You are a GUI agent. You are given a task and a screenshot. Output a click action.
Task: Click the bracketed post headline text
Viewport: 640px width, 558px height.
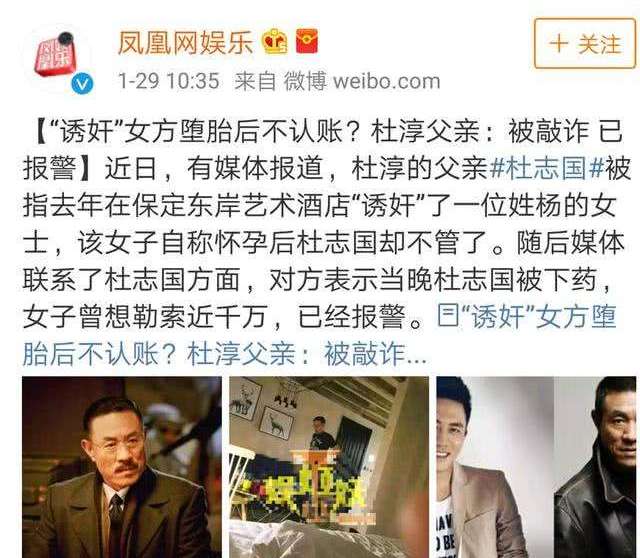(x=322, y=149)
